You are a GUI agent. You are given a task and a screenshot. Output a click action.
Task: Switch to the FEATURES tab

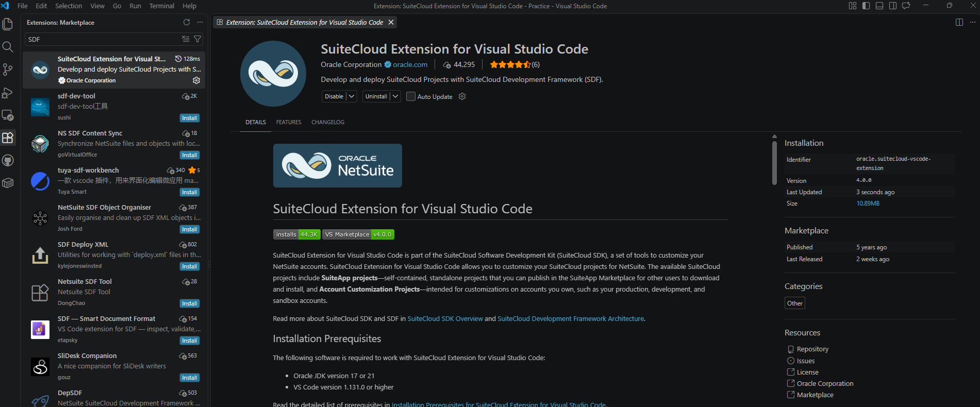point(289,122)
